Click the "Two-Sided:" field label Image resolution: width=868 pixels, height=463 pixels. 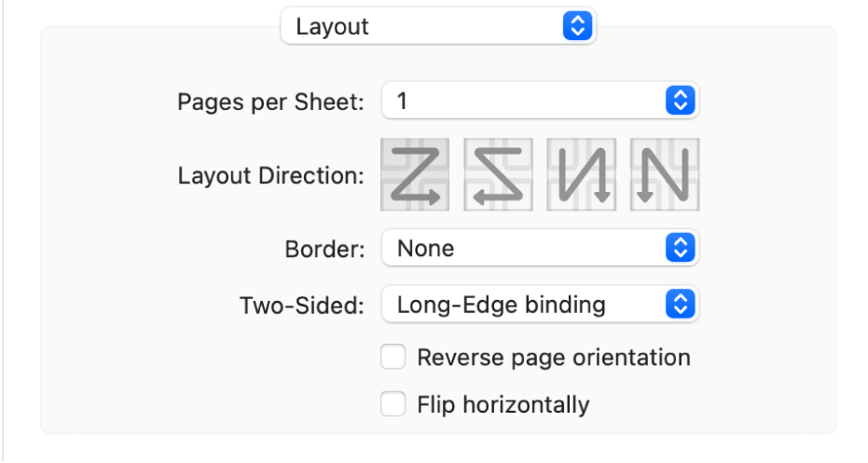pos(302,306)
